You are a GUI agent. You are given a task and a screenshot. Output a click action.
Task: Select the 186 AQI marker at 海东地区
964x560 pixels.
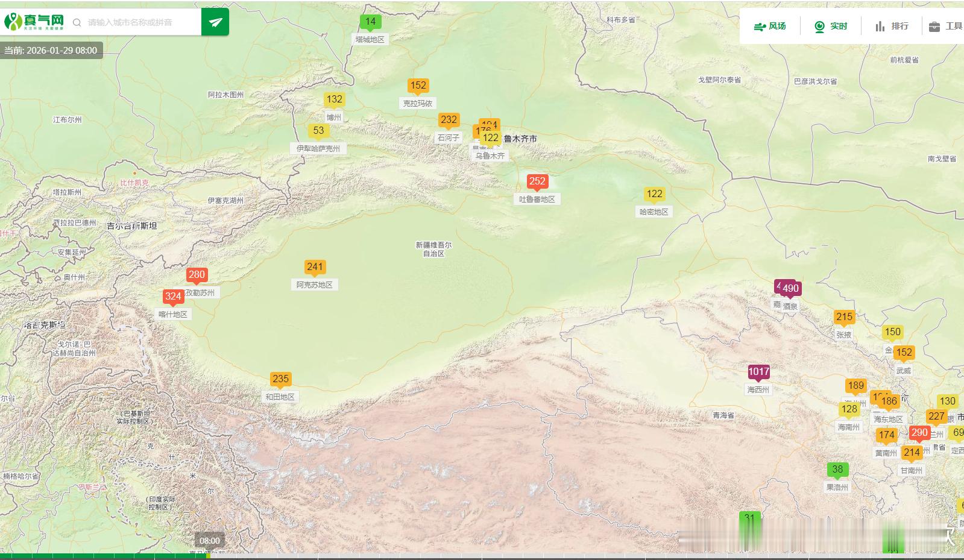pos(889,401)
